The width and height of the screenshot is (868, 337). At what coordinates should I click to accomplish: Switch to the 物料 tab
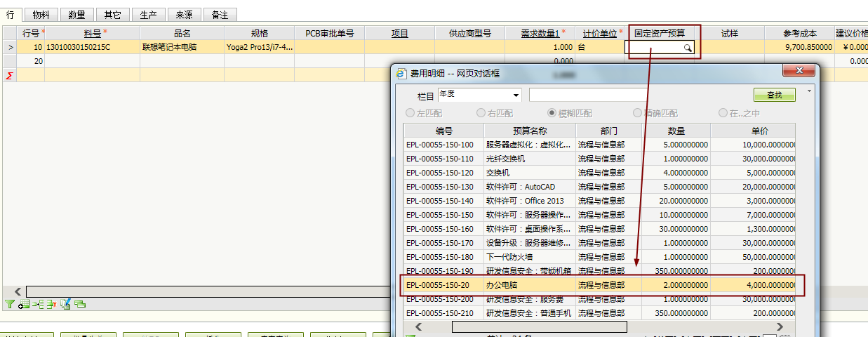point(41,14)
